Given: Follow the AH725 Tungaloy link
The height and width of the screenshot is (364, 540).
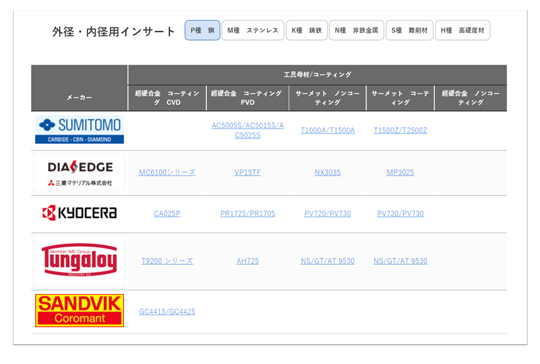Looking at the screenshot, I should coord(248,261).
